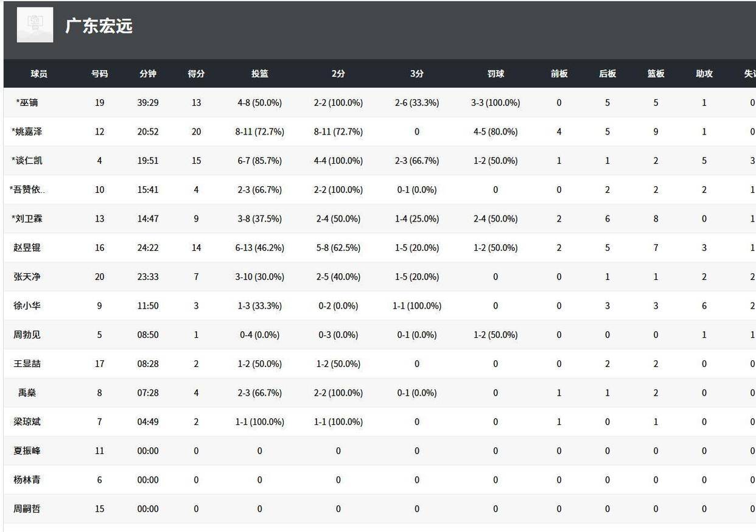The height and width of the screenshot is (532, 756).
Task: Click the 前板 column header
Action: click(559, 74)
